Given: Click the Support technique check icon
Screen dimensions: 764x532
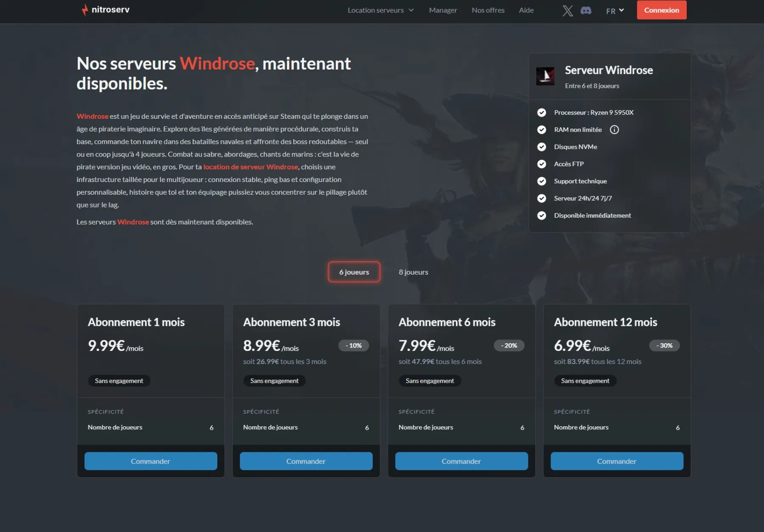Looking at the screenshot, I should [x=542, y=181].
